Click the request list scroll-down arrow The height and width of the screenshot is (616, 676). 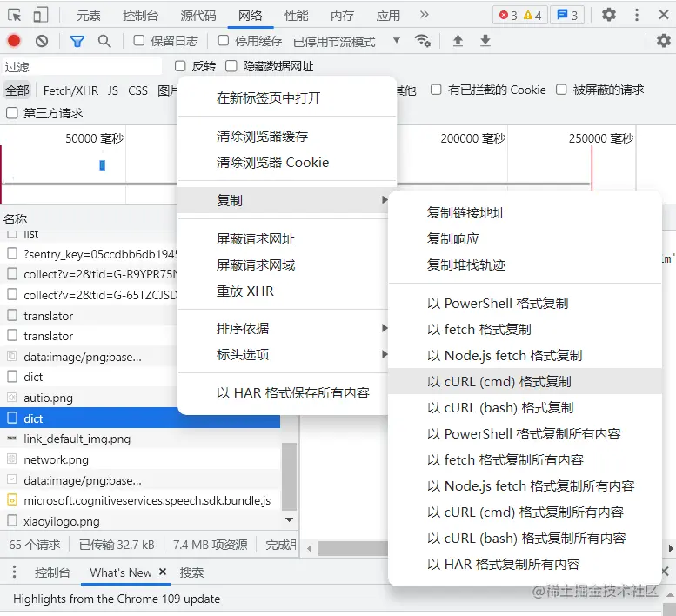(290, 520)
